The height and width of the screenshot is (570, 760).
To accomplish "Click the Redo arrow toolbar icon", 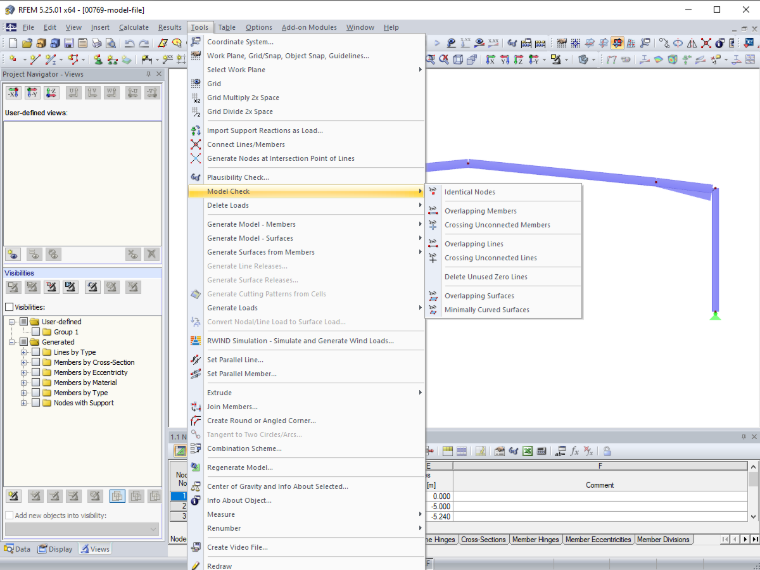I will click(x=144, y=43).
